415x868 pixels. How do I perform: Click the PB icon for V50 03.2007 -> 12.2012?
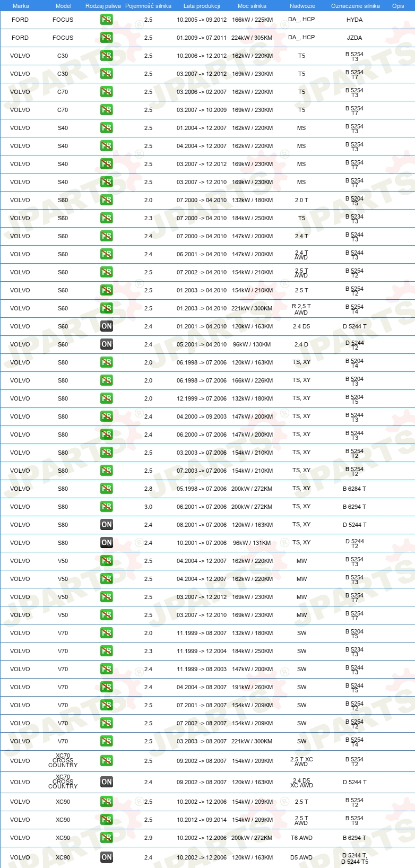point(107,597)
